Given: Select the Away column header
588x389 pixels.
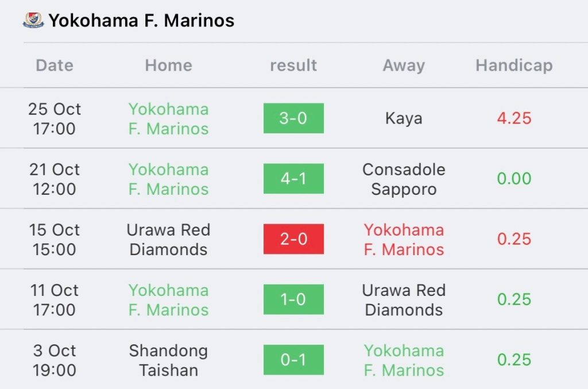Looking at the screenshot, I should (x=404, y=66).
